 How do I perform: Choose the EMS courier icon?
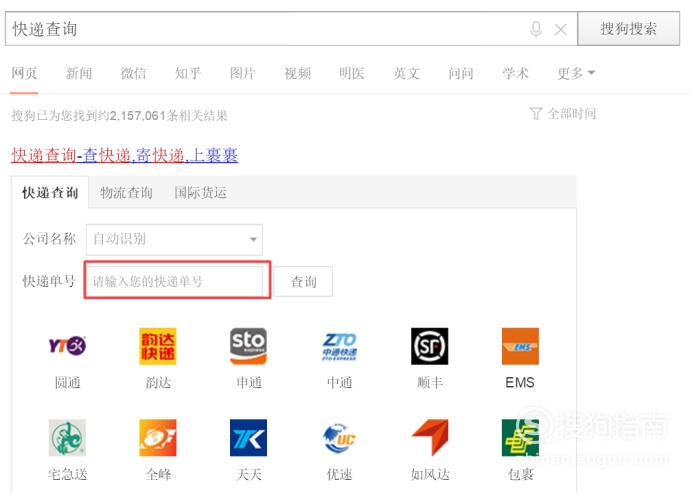click(x=520, y=346)
